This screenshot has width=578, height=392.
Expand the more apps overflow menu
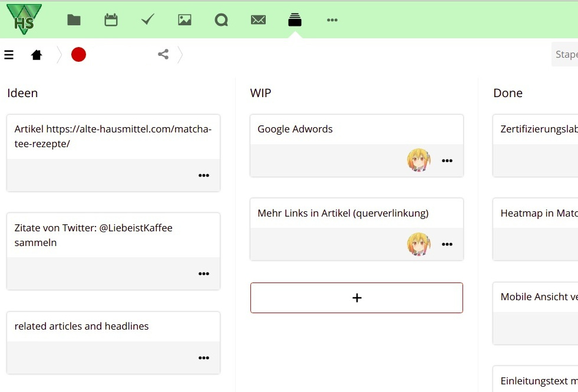click(332, 20)
